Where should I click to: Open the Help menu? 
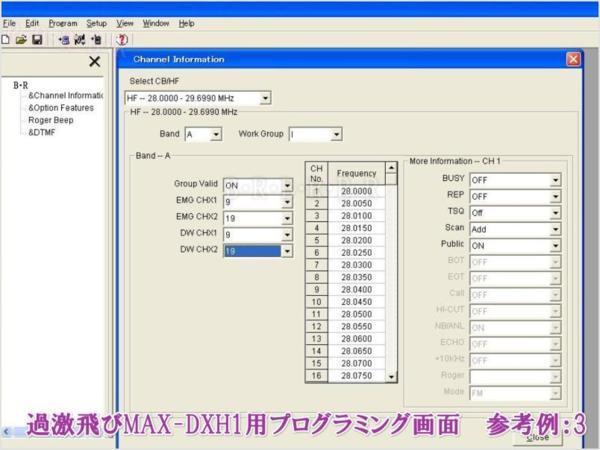pos(186,23)
